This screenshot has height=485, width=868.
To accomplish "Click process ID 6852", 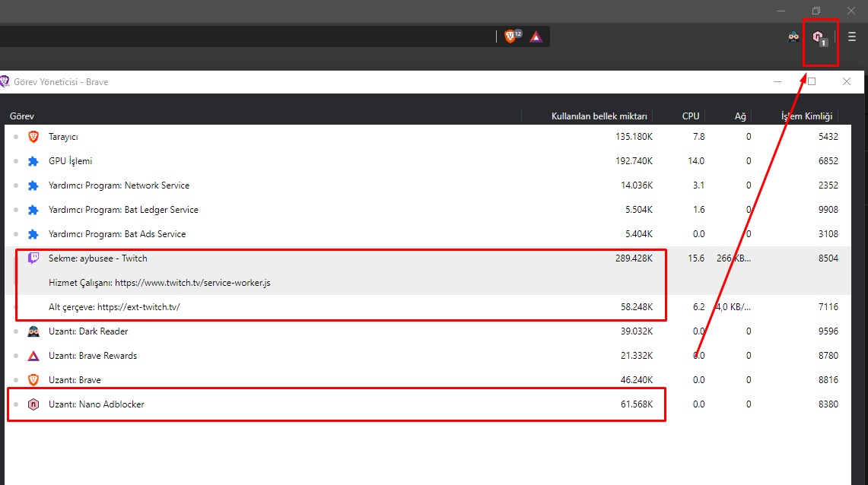I will [x=828, y=161].
